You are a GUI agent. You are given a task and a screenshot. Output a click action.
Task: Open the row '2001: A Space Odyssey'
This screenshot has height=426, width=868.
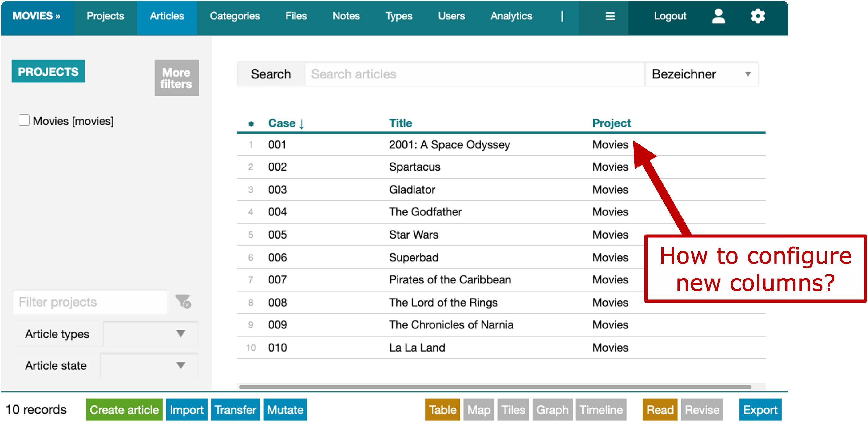(x=501, y=144)
